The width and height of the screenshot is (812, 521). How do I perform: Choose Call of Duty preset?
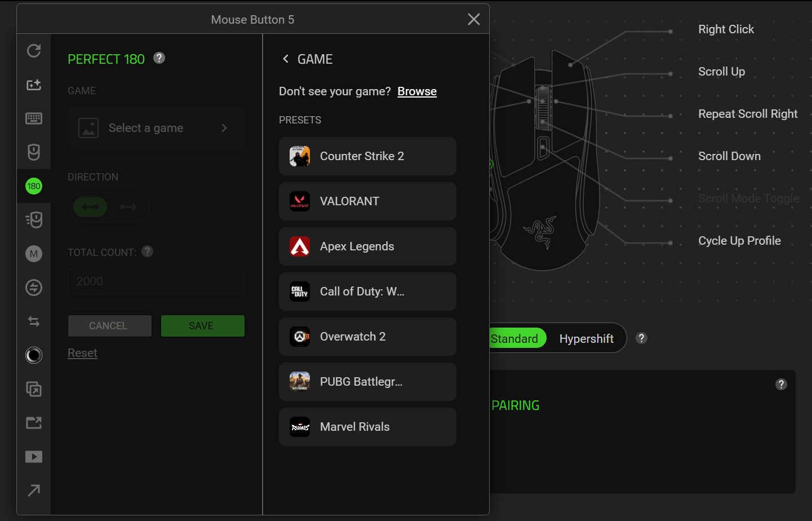[x=367, y=292]
